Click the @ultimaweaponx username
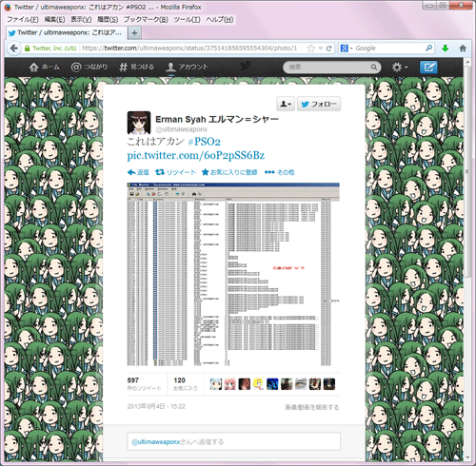Screen dimensions: 476x466 click(x=182, y=129)
